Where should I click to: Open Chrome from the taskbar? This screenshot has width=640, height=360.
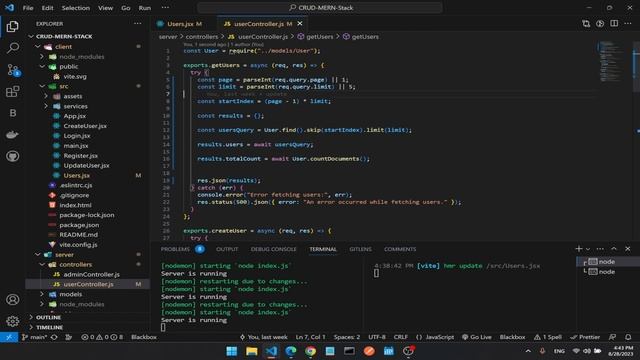tap(310, 351)
